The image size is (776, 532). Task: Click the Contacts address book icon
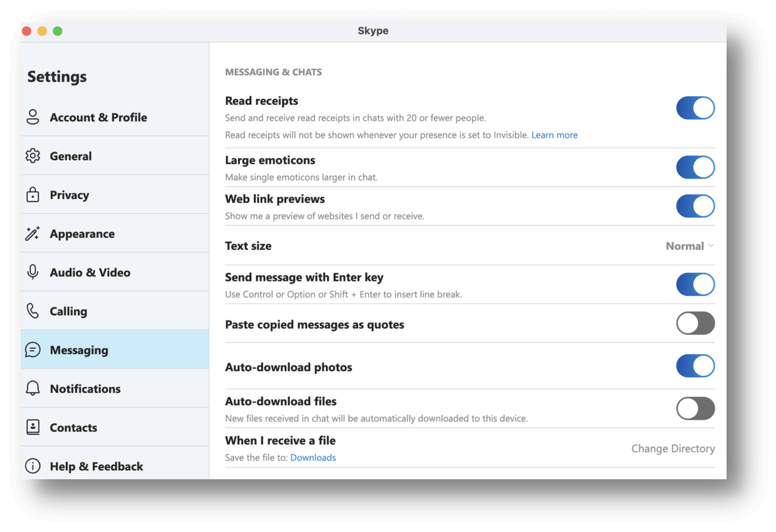click(x=32, y=427)
